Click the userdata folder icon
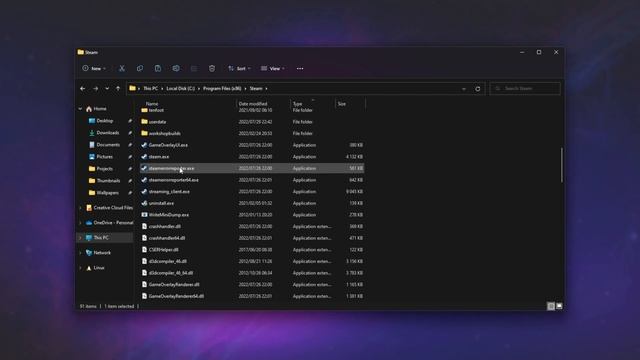Image resolution: width=640 pixels, height=360 pixels. (x=144, y=122)
